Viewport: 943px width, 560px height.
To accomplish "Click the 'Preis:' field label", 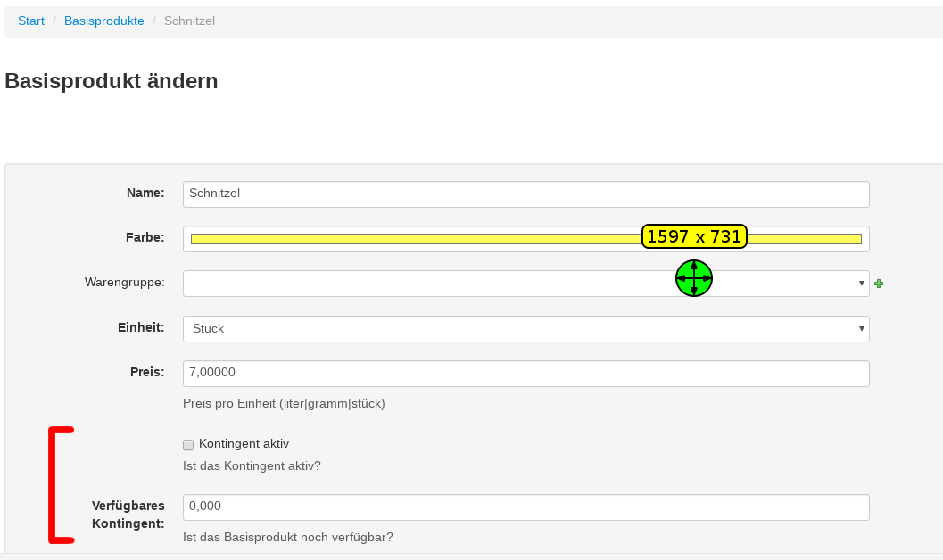I will [x=147, y=372].
